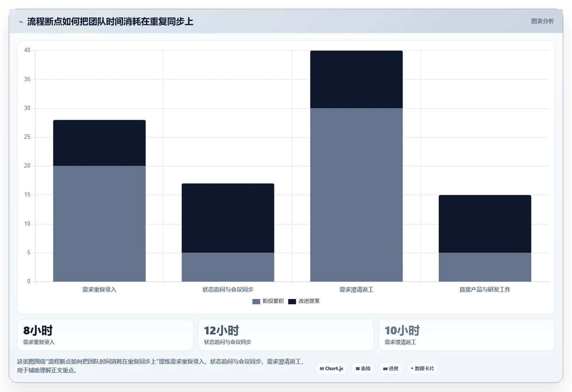Click the 图表分析 label in header
The width and height of the screenshot is (572, 392).
(x=542, y=21)
